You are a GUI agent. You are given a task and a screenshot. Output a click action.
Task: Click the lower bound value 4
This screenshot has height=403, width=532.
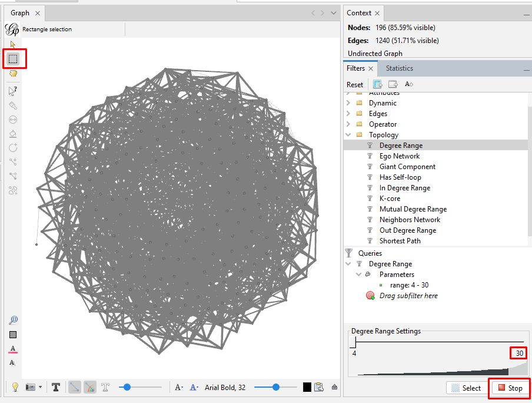click(354, 354)
